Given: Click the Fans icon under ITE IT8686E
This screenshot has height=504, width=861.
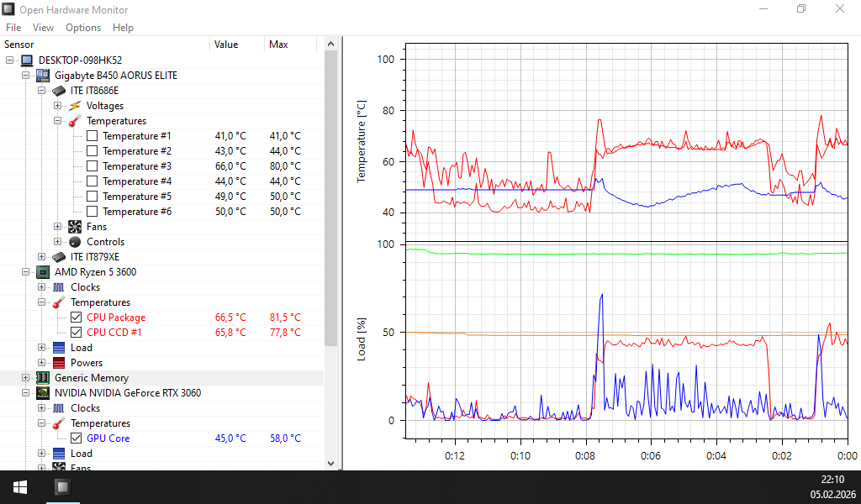Looking at the screenshot, I should click(75, 227).
